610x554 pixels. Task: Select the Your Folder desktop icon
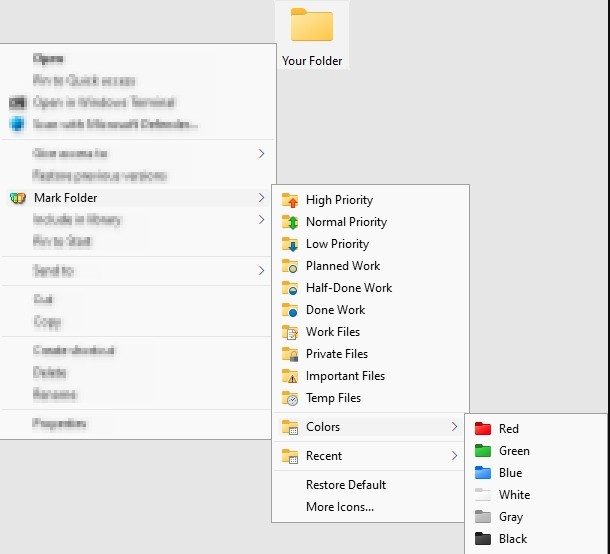pyautogui.click(x=312, y=36)
